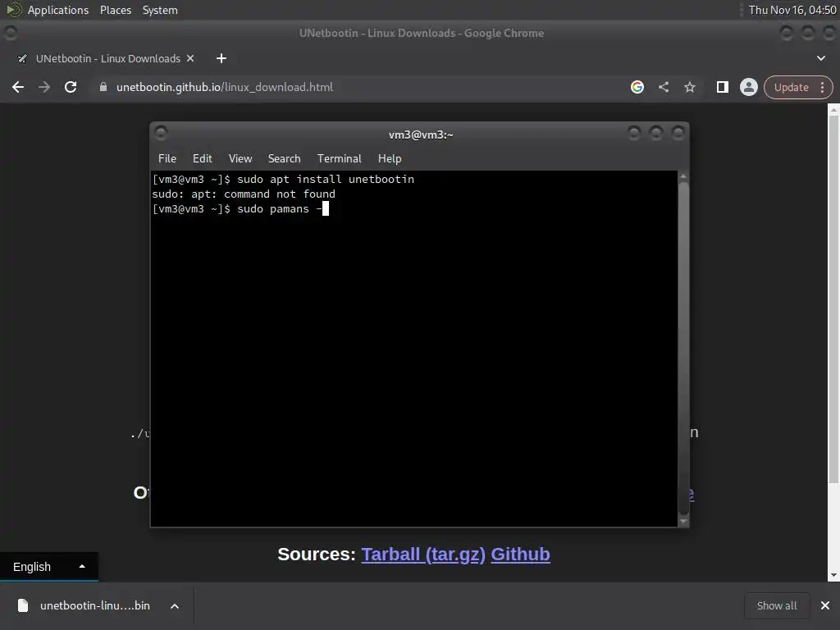The width and height of the screenshot is (840, 630).
Task: Go back using Chrome's back arrow
Action: click(18, 87)
